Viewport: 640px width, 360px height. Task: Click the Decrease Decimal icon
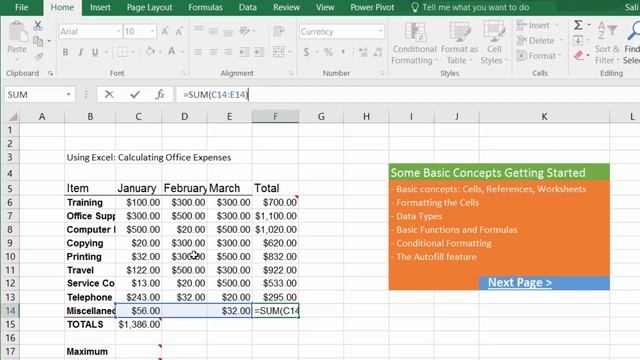[378, 52]
